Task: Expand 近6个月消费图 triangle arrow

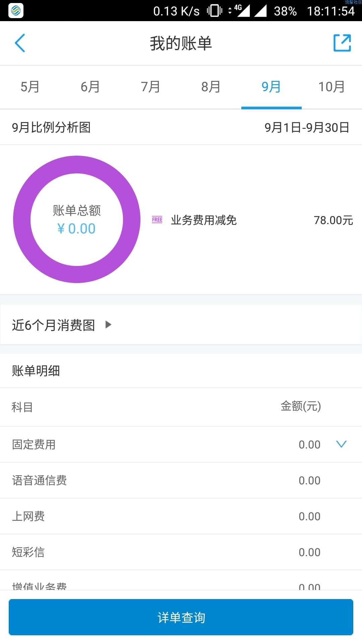Action: (108, 324)
